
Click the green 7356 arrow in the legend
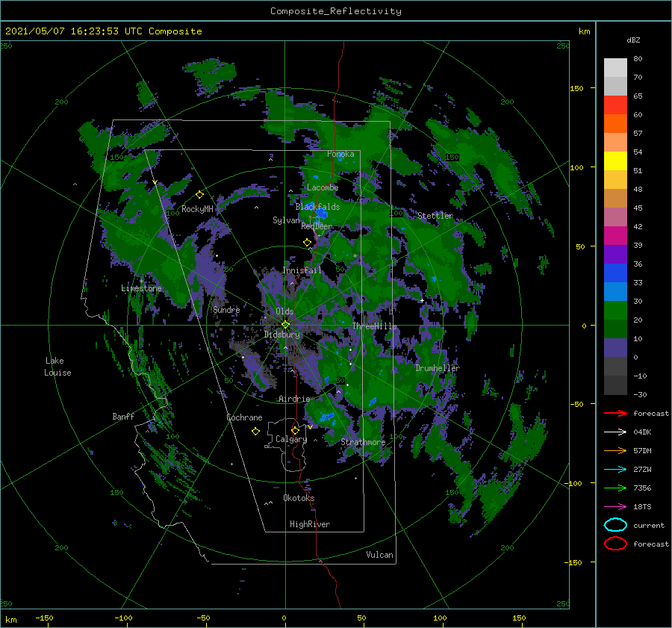[615, 488]
